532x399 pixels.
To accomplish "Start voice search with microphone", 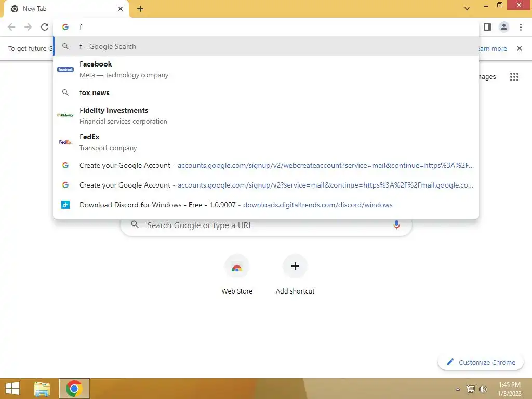I will pyautogui.click(x=396, y=224).
